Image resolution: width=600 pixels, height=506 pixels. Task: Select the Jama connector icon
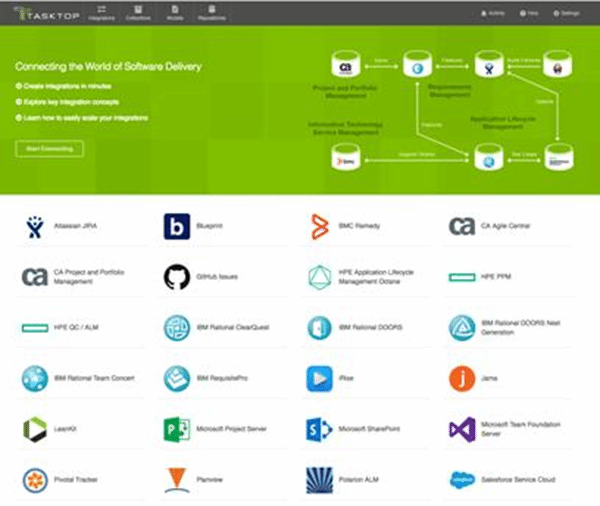point(462,379)
